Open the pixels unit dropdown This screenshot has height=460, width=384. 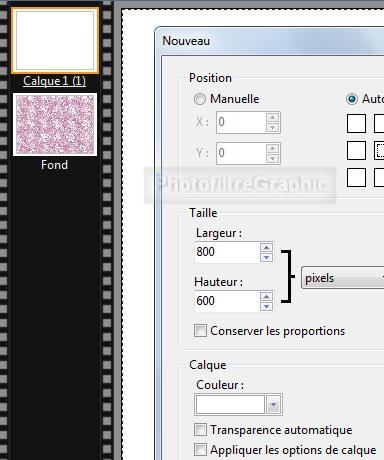tap(343, 278)
